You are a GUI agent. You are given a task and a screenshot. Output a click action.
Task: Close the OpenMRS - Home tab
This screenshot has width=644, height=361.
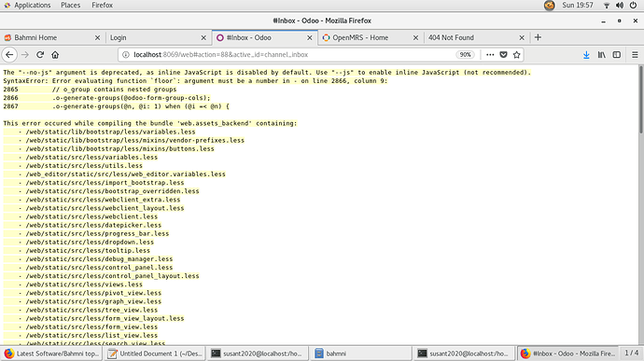point(415,37)
